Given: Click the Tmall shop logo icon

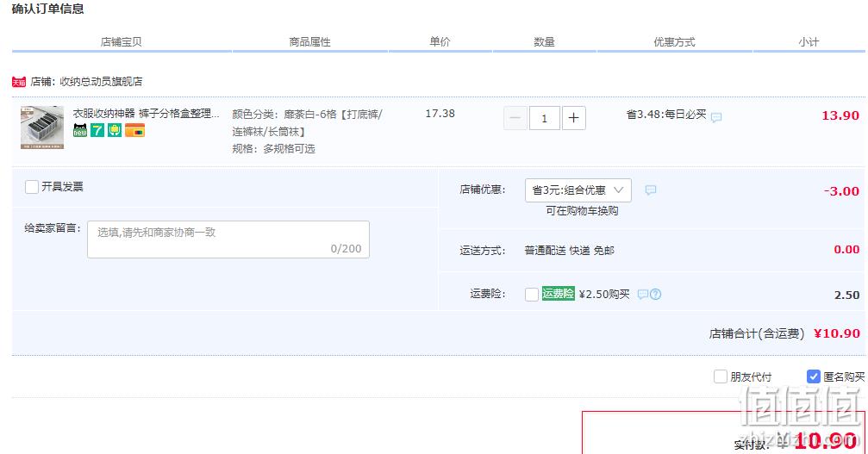Looking at the screenshot, I should coord(19,82).
